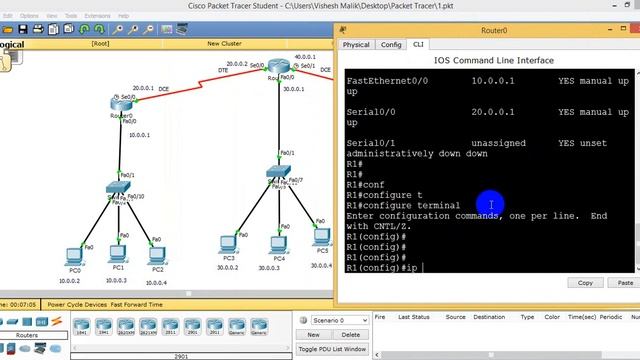Click the Delete scenario button
The width and height of the screenshot is (640, 360).
point(351,335)
